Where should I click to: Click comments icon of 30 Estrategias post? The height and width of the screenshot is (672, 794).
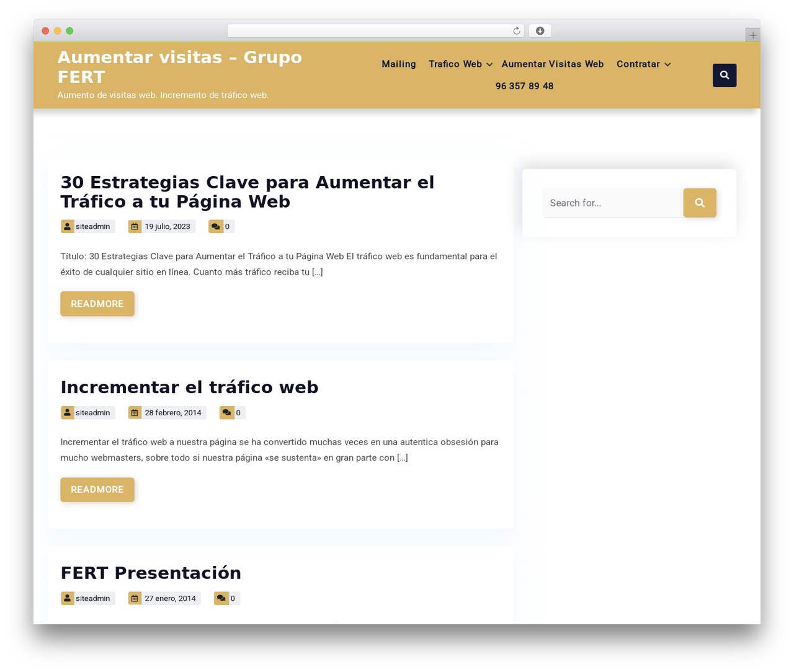tap(215, 226)
